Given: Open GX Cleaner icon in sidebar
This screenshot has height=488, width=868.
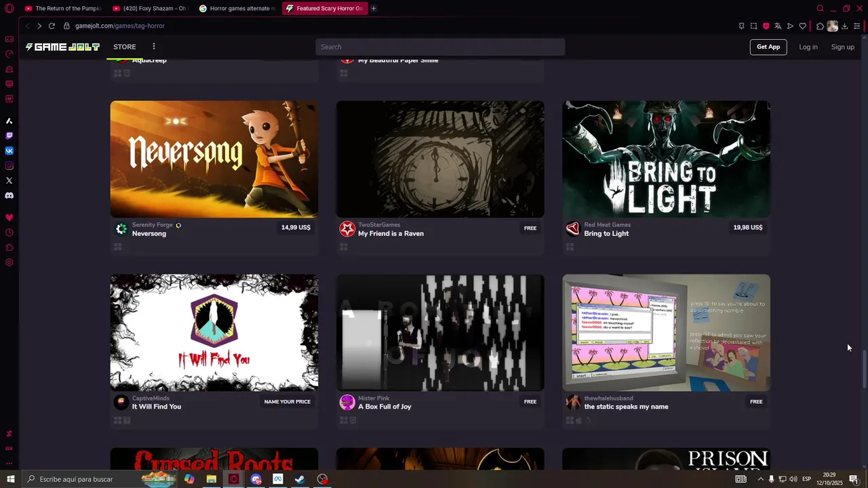Looking at the screenshot, I should pyautogui.click(x=9, y=69).
